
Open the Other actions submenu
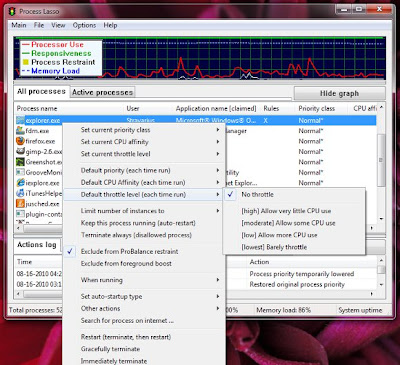[x=100, y=308]
